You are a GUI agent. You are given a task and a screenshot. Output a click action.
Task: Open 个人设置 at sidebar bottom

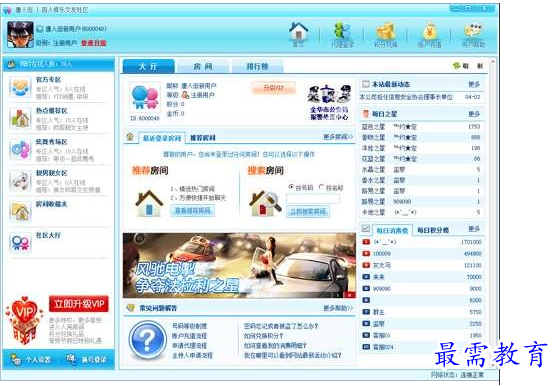pos(30,359)
